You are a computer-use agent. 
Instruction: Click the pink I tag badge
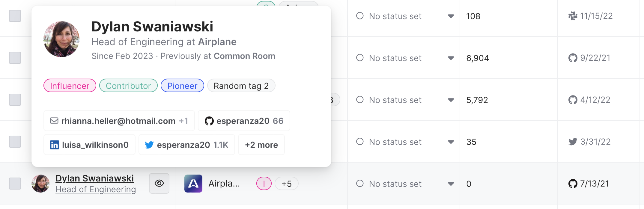point(264,184)
